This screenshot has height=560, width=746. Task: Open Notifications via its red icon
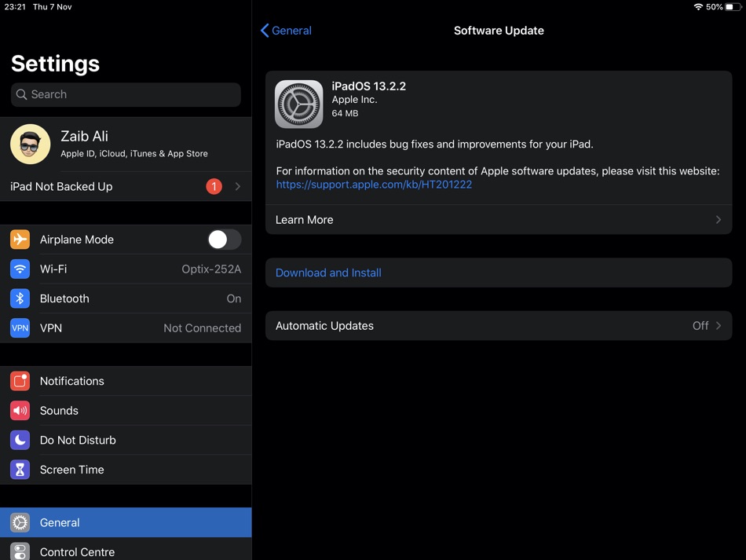click(20, 381)
